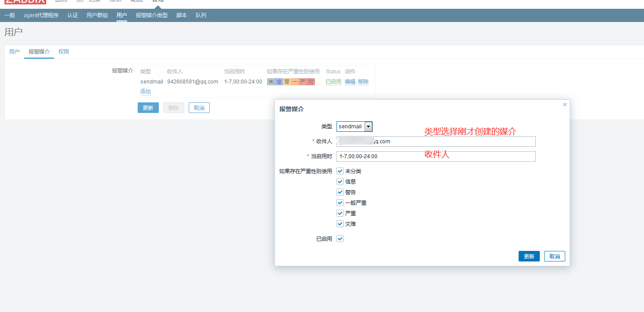Click 移除 link for sendmail media
The width and height of the screenshot is (644, 312).
(x=363, y=82)
